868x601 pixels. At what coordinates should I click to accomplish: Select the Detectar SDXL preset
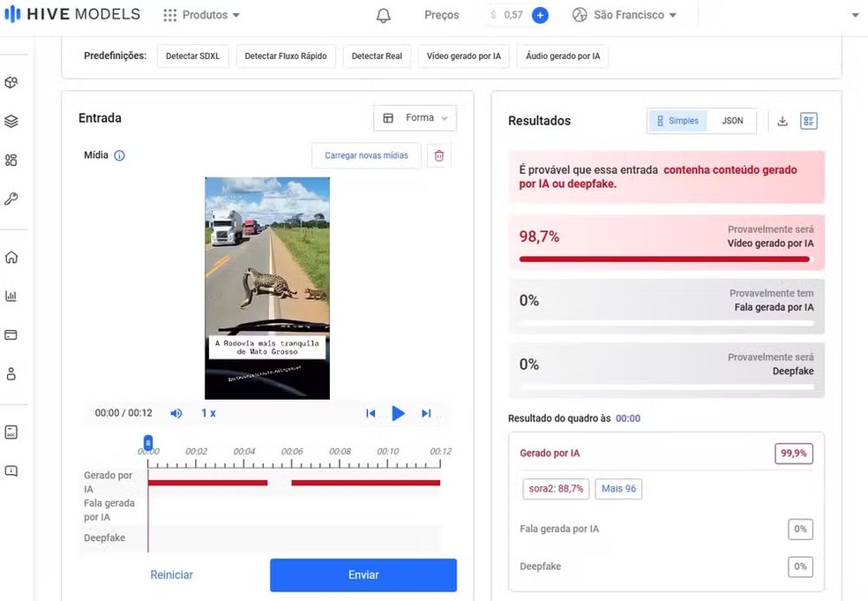pyautogui.click(x=192, y=56)
